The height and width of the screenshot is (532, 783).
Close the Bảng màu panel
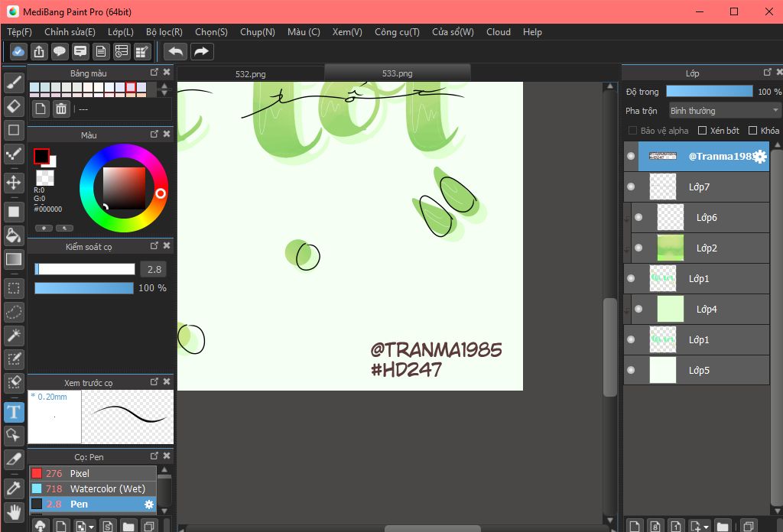(167, 73)
